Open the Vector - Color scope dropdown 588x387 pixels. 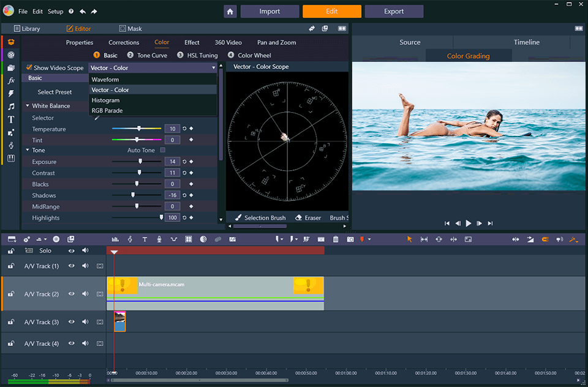(x=153, y=68)
